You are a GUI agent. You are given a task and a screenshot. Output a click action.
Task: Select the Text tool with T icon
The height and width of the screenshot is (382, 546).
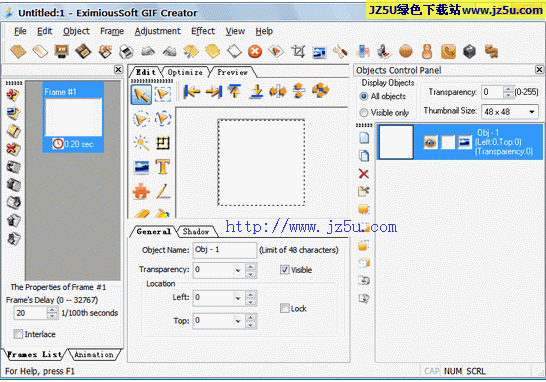[163, 167]
